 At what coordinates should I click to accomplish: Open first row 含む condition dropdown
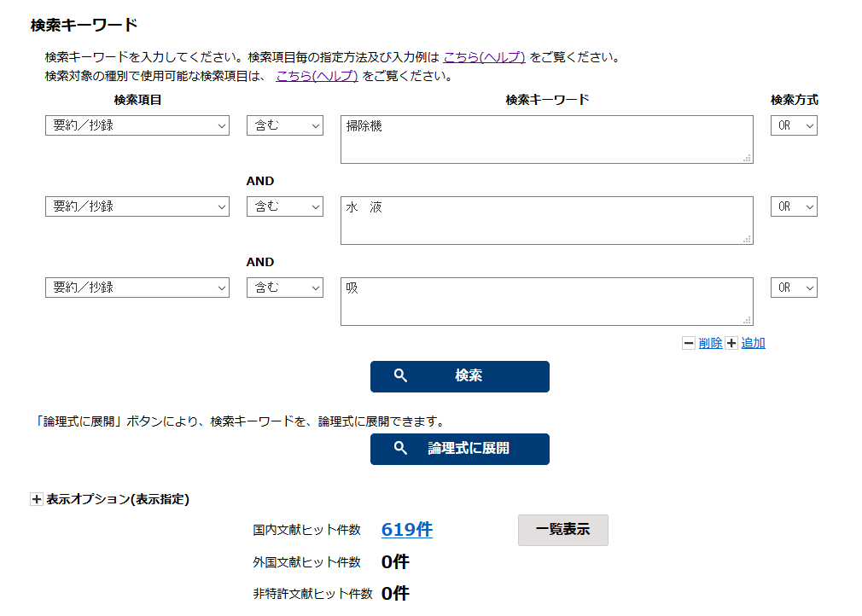285,125
